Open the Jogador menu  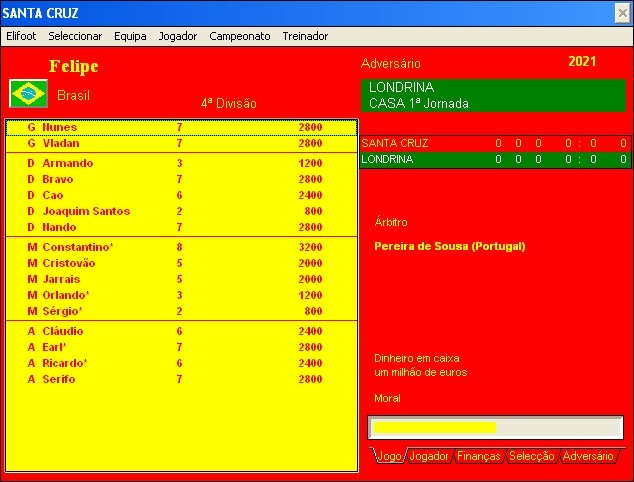click(x=178, y=36)
